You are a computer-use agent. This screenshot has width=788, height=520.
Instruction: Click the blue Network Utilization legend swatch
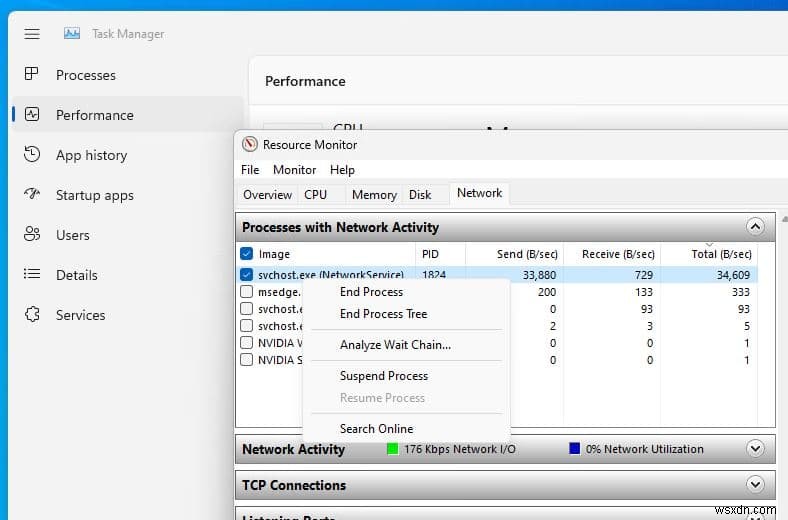(574, 448)
